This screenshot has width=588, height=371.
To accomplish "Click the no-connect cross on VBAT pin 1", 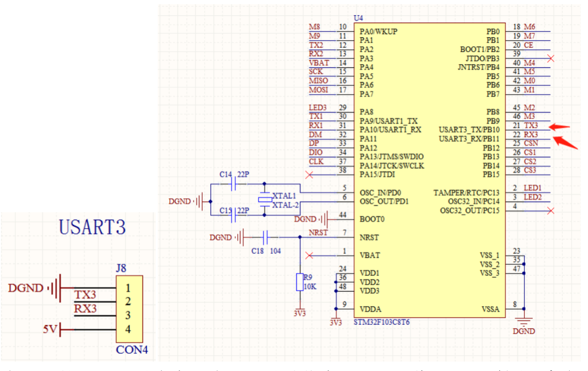I will [309, 255].
